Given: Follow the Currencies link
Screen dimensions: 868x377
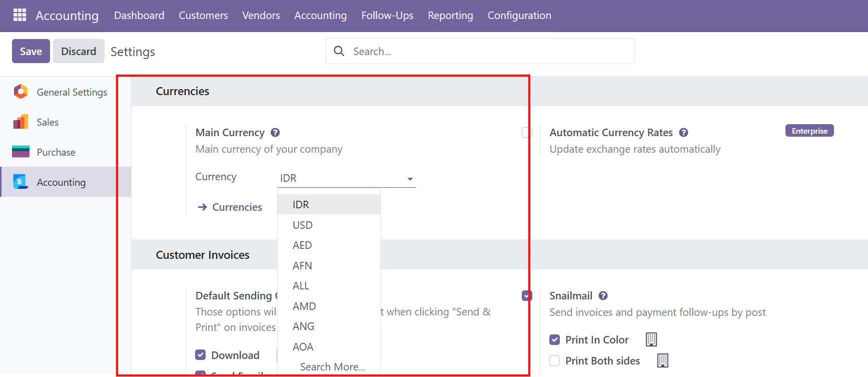Looking at the screenshot, I should [237, 207].
